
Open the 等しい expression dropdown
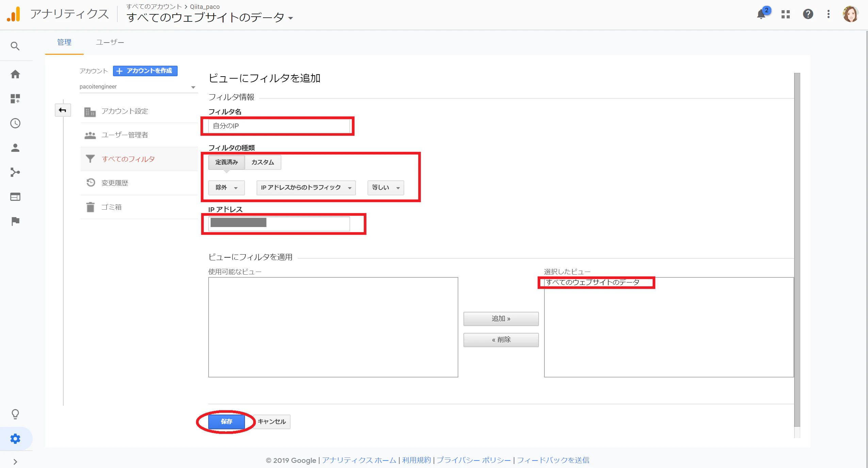click(x=386, y=188)
